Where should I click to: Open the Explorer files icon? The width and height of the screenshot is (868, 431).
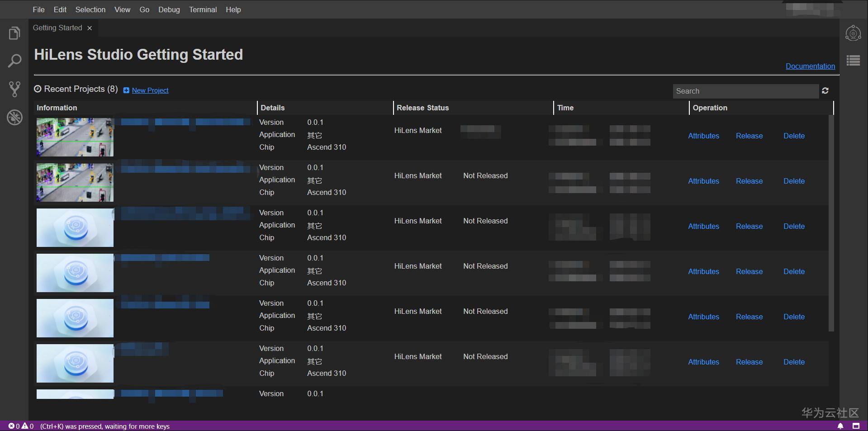pyautogui.click(x=14, y=33)
